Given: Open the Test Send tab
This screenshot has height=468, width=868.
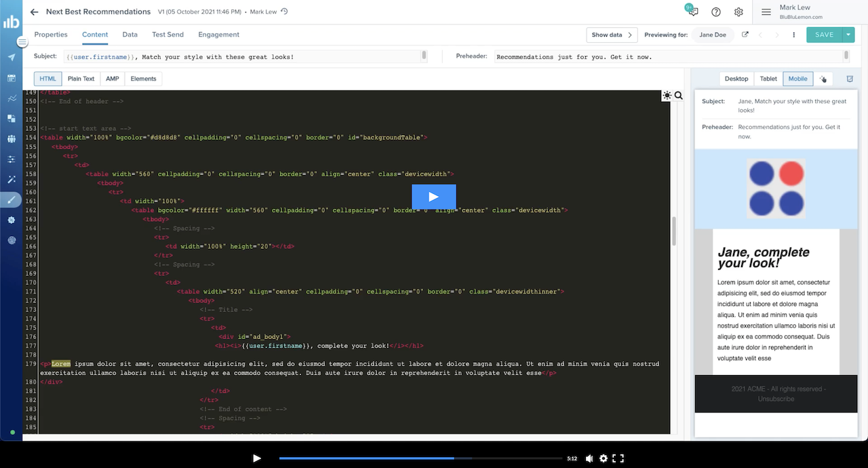Looking at the screenshot, I should tap(167, 35).
